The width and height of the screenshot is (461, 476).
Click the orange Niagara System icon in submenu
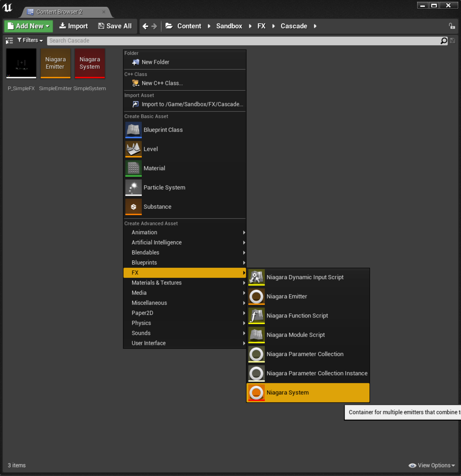pos(257,392)
